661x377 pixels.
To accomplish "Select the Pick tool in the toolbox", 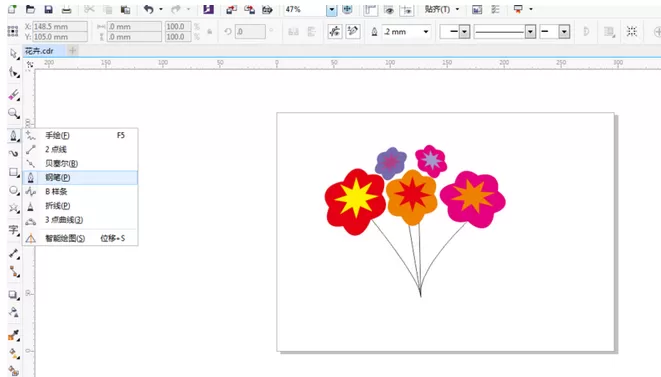I will 13,54.
